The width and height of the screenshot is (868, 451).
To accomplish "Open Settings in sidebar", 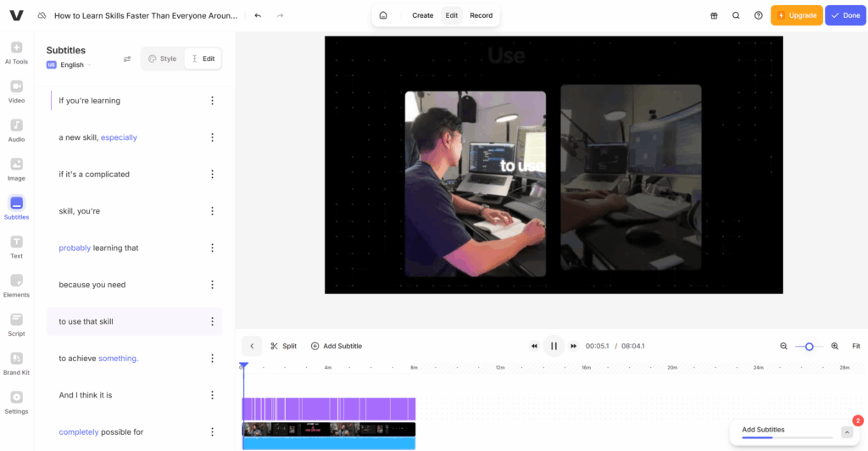I will (x=17, y=403).
